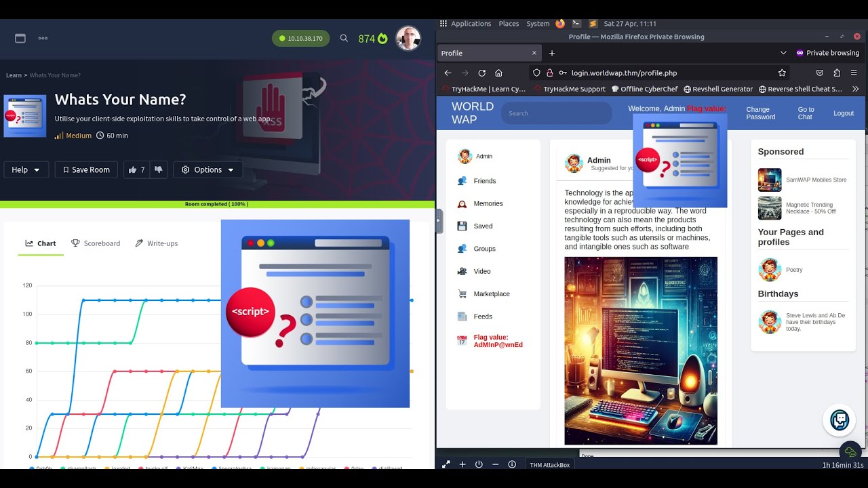Open the user avatar profile menu

pyautogui.click(x=408, y=39)
